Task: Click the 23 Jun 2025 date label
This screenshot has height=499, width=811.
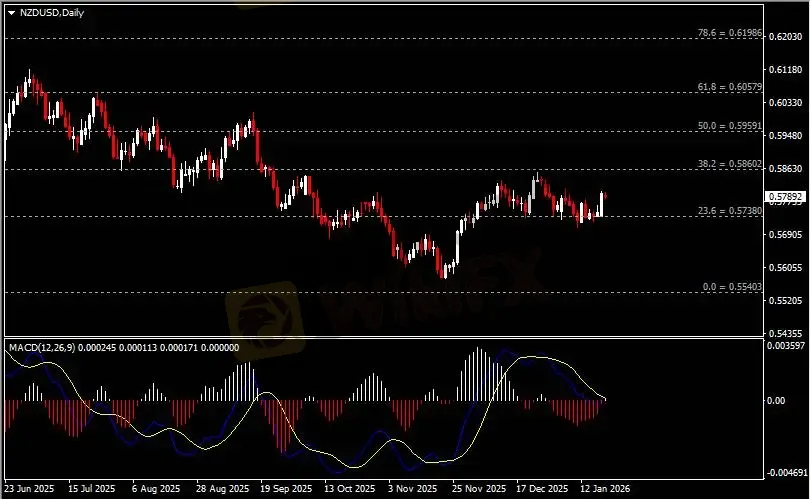Action: pos(29,489)
